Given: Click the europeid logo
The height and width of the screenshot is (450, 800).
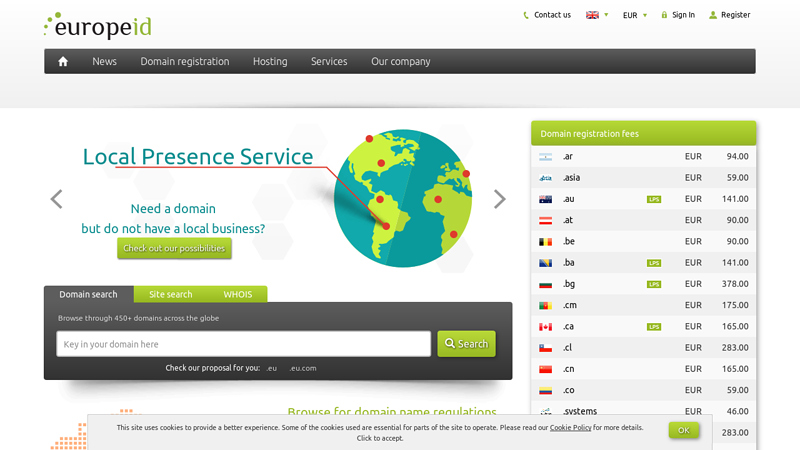Looking at the screenshot, I should click(x=97, y=26).
